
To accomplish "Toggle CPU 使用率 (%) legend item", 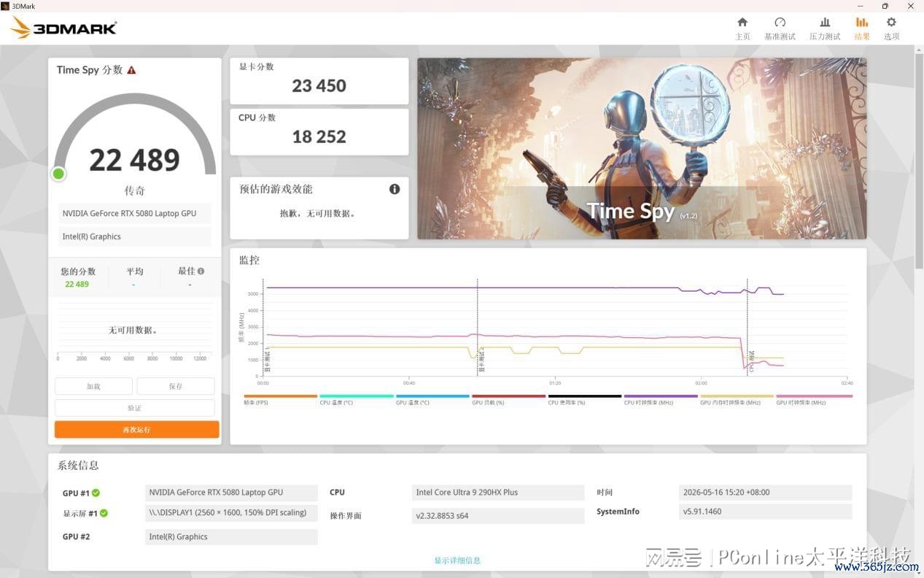I will coord(585,399).
